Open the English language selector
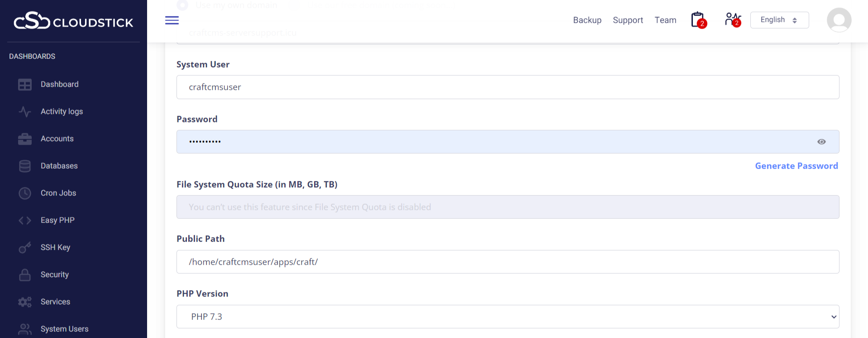 (779, 20)
